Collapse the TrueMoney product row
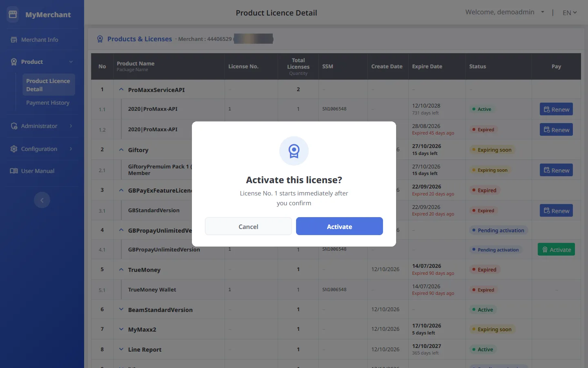 (x=121, y=269)
